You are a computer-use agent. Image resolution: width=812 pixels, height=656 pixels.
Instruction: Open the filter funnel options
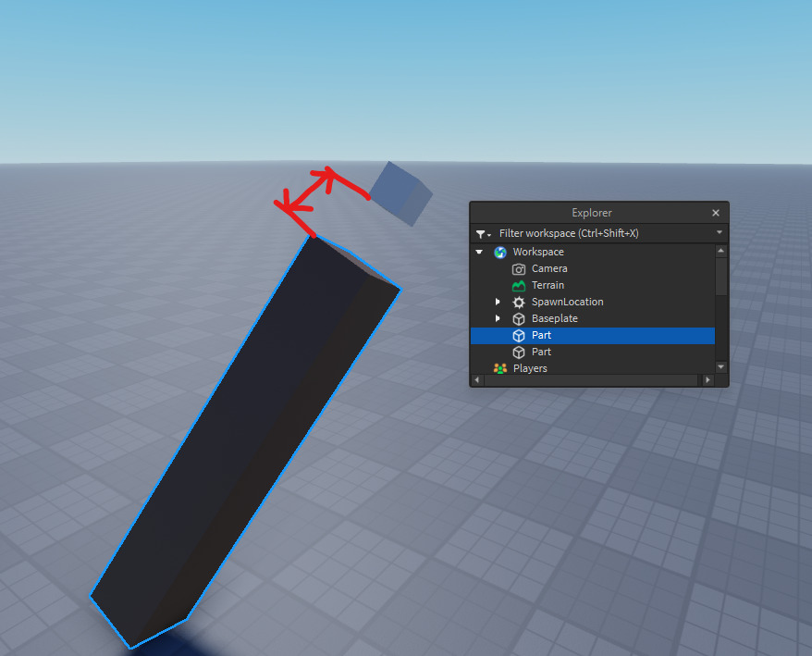pyautogui.click(x=483, y=234)
